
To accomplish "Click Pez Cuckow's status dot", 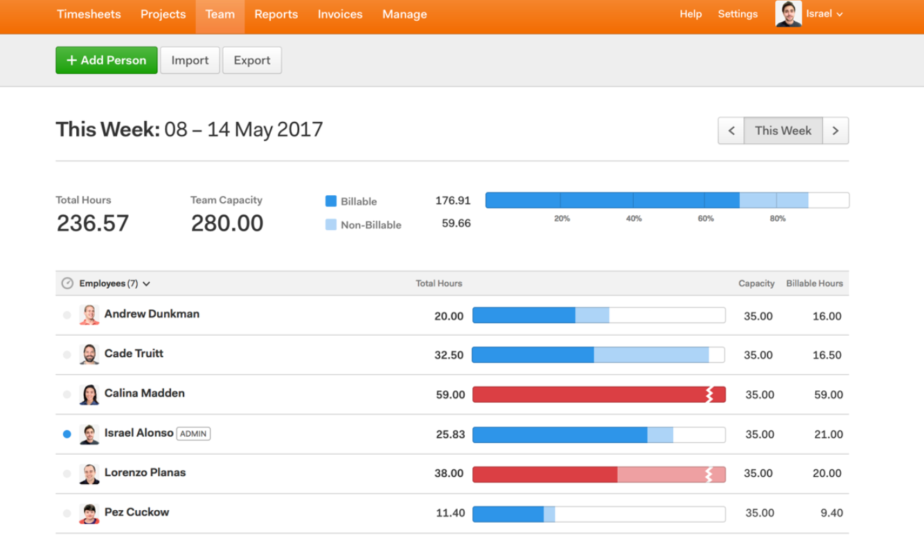I will (x=67, y=514).
